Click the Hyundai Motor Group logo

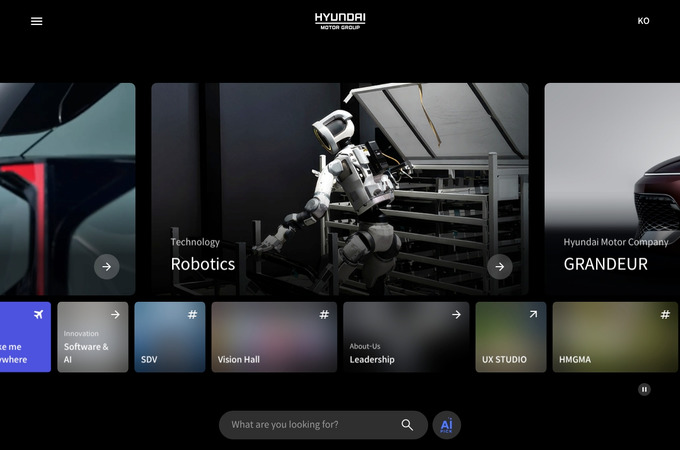point(340,21)
